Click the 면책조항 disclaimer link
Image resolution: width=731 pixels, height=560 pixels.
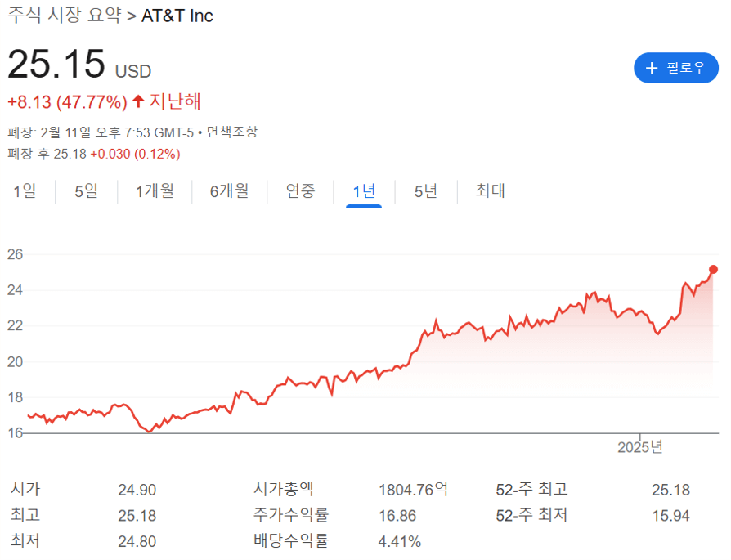231,132
